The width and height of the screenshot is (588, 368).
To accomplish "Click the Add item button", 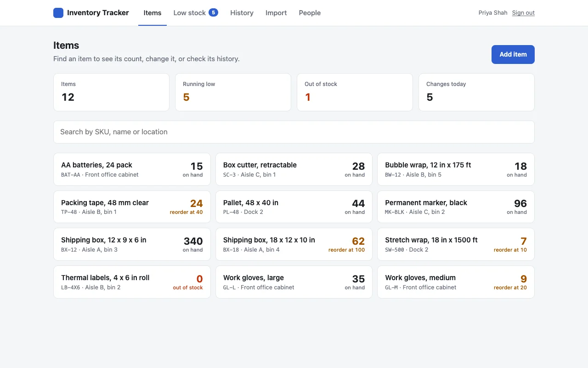I will pos(513,54).
